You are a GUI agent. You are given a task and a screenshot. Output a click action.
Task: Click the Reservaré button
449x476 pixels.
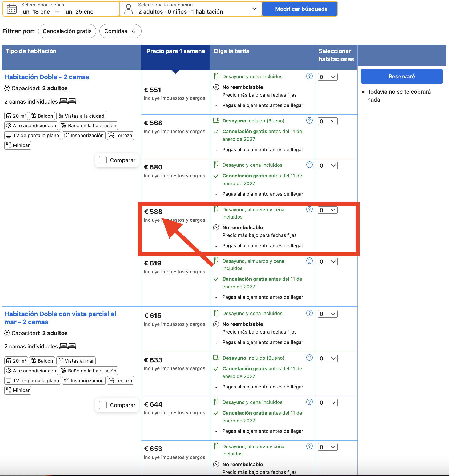(402, 76)
